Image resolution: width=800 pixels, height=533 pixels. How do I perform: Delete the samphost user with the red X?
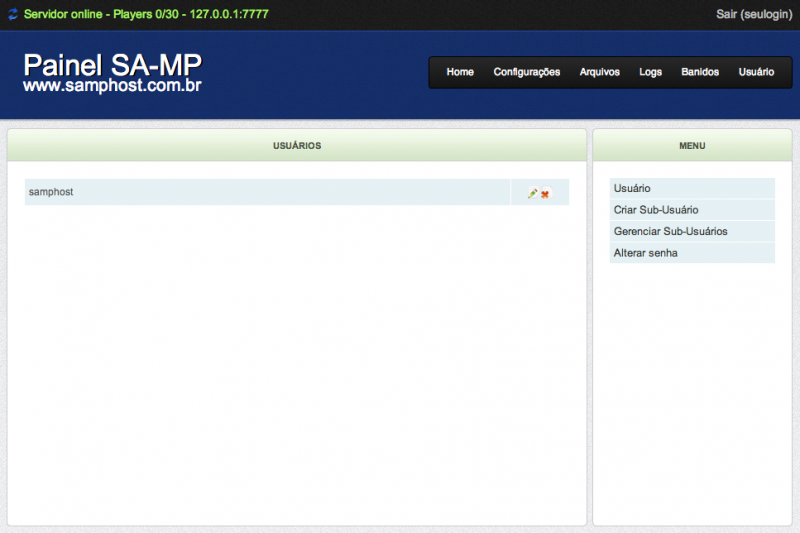coord(545,194)
